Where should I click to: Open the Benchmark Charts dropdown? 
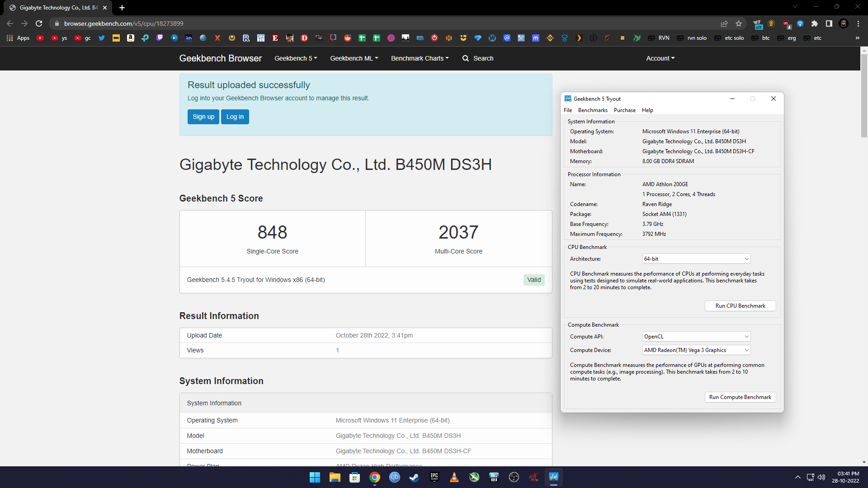tap(420, 58)
